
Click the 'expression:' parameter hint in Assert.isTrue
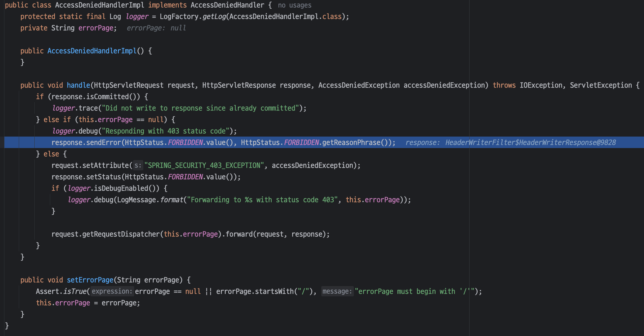click(x=112, y=291)
